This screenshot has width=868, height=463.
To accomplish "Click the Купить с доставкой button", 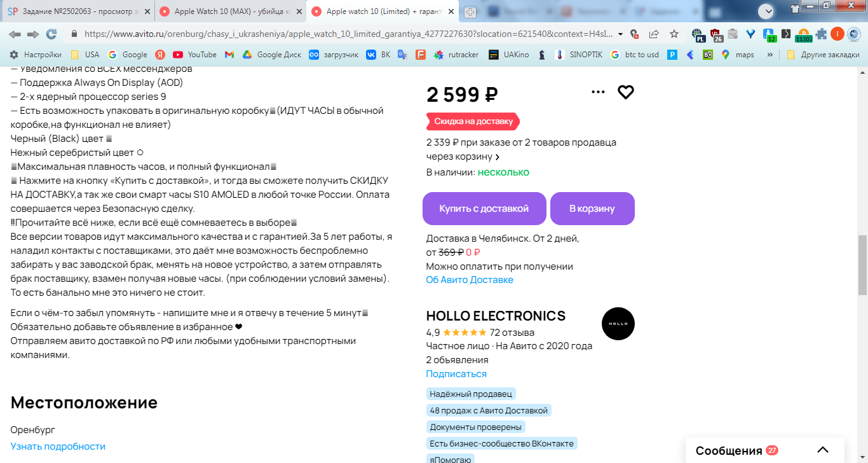I will tap(484, 209).
